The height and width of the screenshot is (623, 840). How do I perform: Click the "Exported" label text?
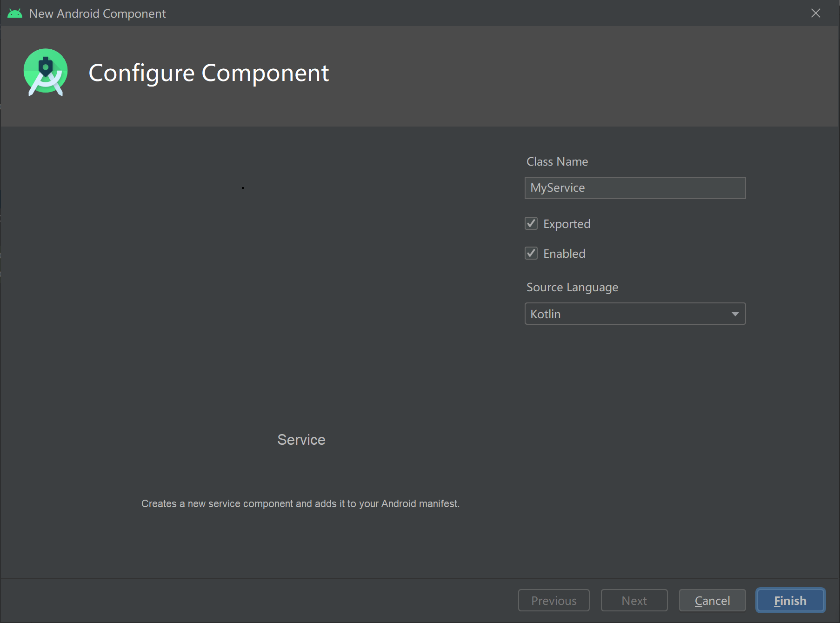[x=567, y=224]
